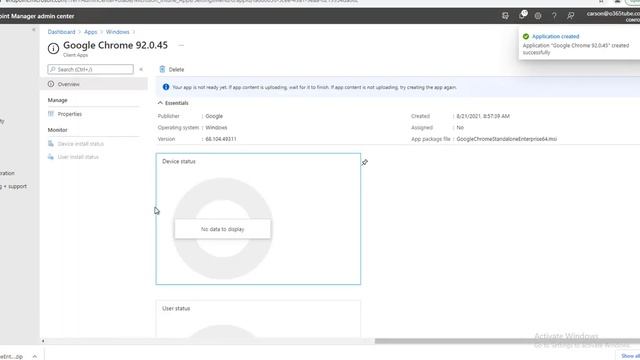640x360 pixels.
Task: Collapse the left navigation panel chevron
Action: 34,30
